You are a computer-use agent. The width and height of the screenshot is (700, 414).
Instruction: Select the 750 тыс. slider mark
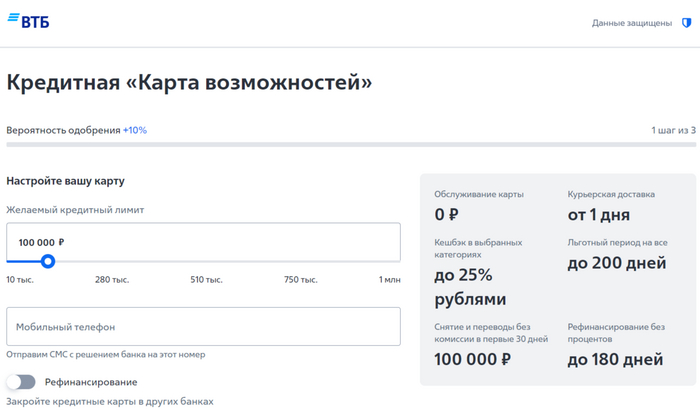point(300,280)
